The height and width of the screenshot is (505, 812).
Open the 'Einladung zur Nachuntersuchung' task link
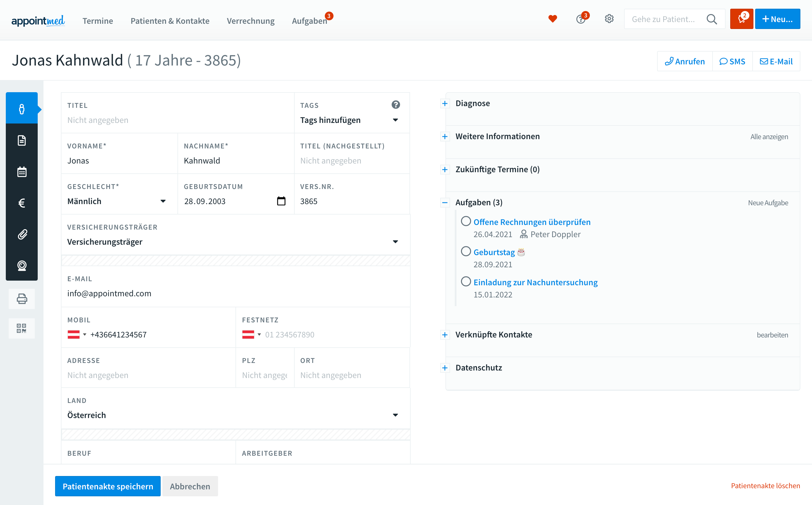[x=535, y=283]
